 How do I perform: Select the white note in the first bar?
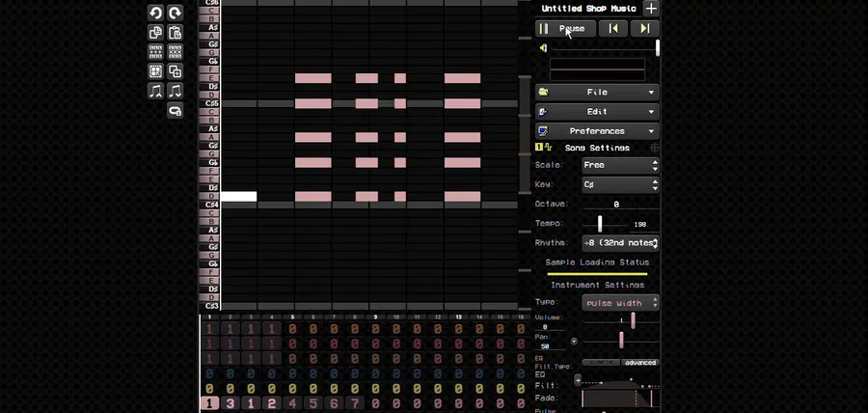tap(238, 197)
